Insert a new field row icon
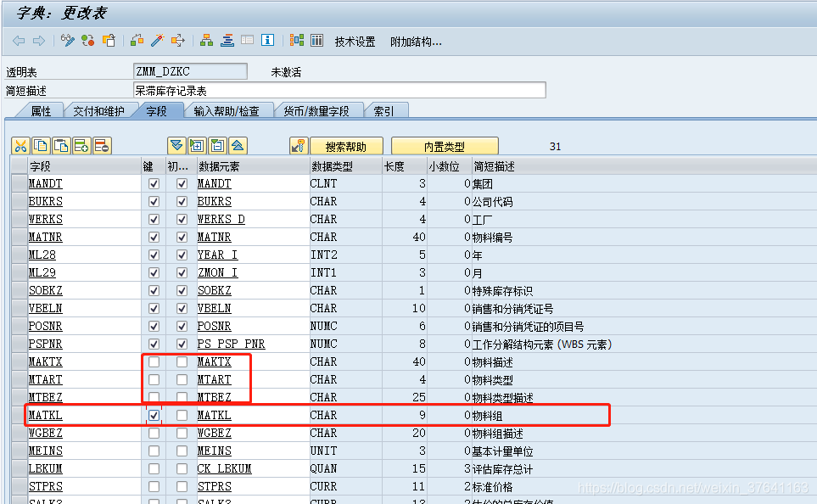 point(81,144)
